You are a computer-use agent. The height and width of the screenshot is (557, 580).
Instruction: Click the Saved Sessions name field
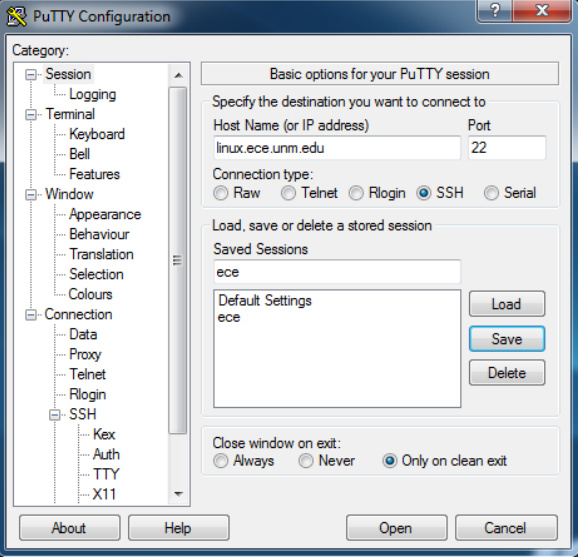click(x=337, y=272)
